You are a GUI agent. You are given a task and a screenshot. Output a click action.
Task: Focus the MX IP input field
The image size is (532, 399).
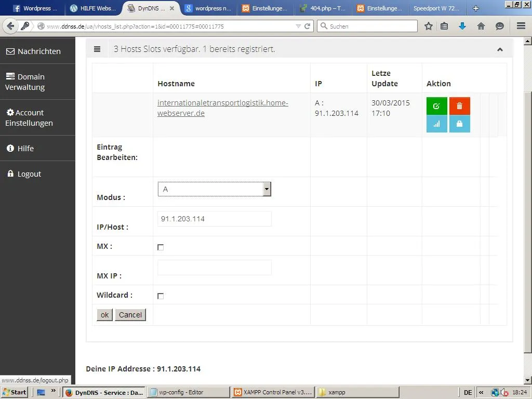coord(215,268)
